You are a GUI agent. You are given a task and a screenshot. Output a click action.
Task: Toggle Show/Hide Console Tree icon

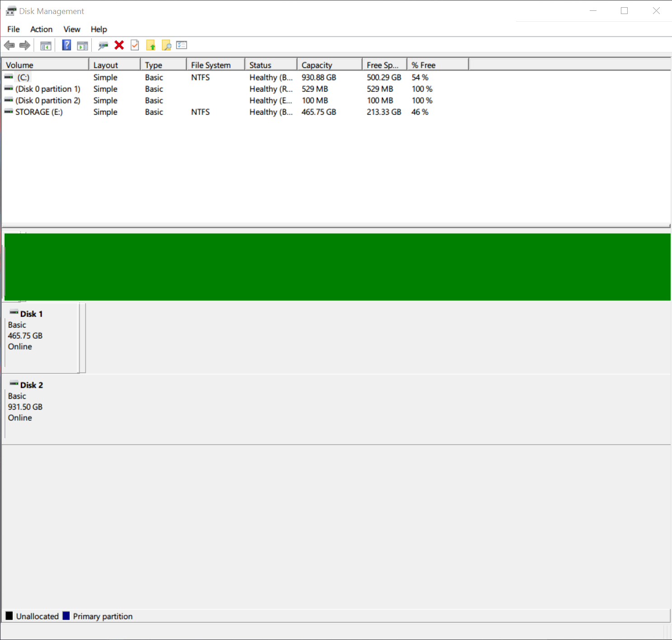click(46, 45)
